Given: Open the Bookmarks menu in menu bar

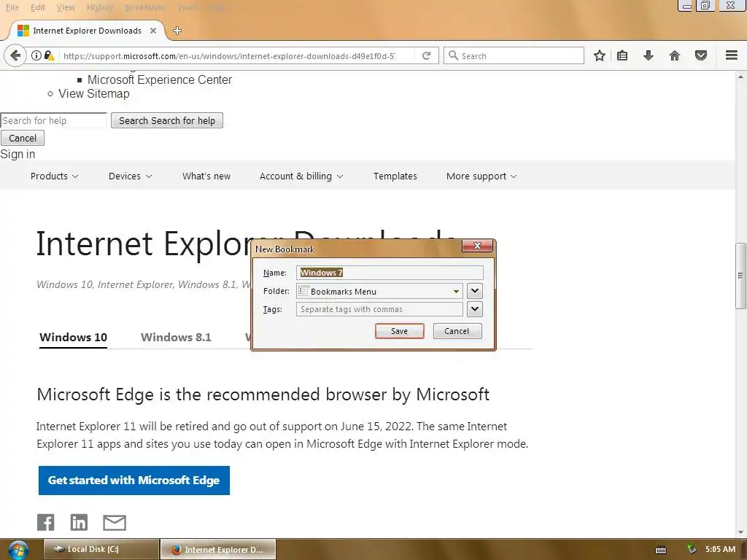Looking at the screenshot, I should click(x=145, y=7).
